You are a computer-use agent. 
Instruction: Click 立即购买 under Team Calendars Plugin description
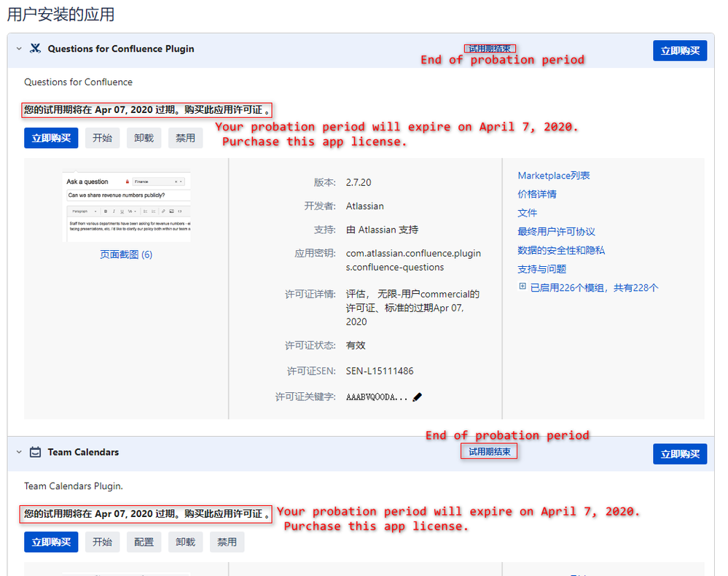pos(51,542)
